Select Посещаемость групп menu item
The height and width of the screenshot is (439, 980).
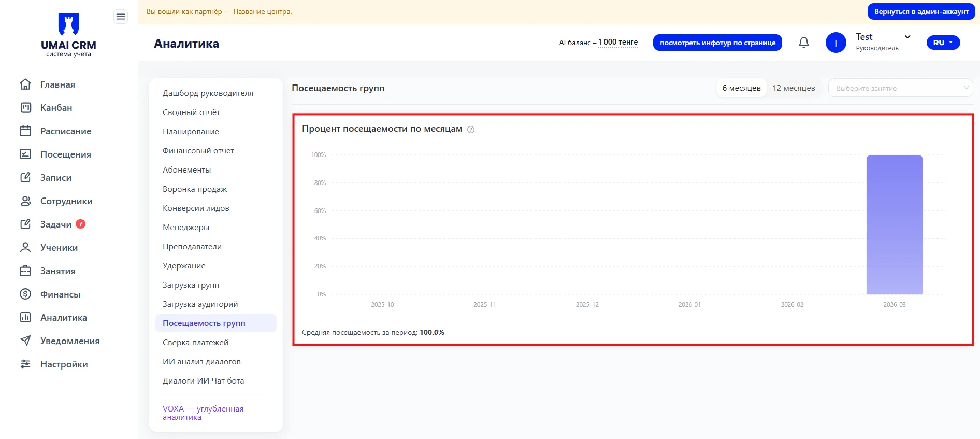216,323
